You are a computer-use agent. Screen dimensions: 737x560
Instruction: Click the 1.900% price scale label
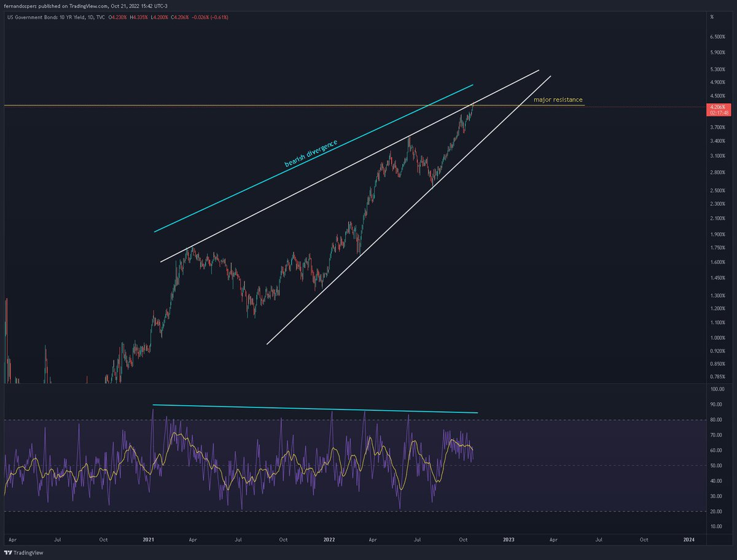click(x=717, y=234)
